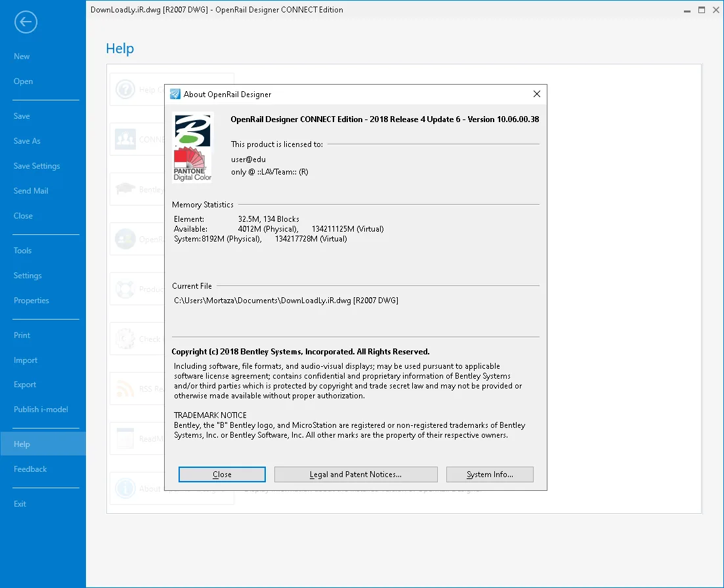The width and height of the screenshot is (724, 588).
Task: Click the System 8192M (Physical) row
Action: pos(261,239)
